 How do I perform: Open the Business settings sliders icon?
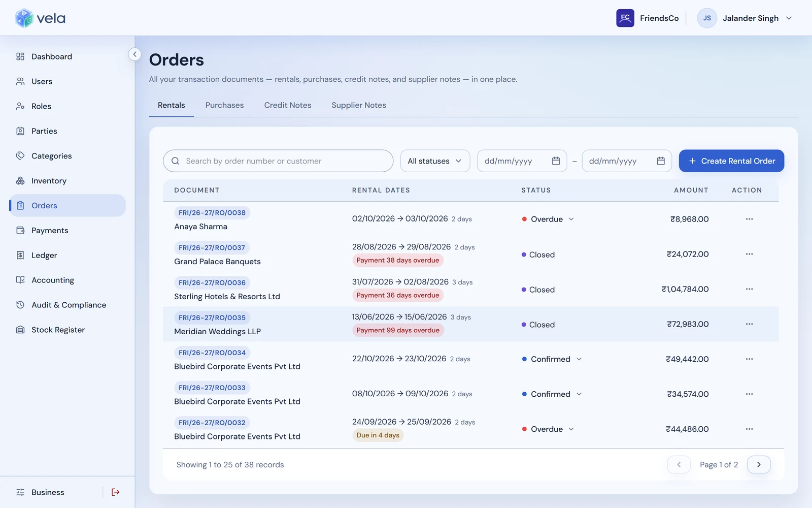point(20,492)
